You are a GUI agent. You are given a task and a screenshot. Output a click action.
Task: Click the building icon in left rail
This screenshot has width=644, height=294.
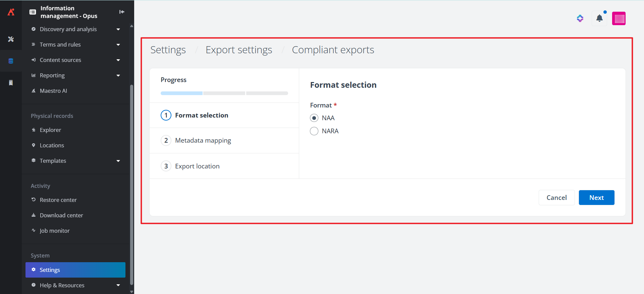pos(11,83)
